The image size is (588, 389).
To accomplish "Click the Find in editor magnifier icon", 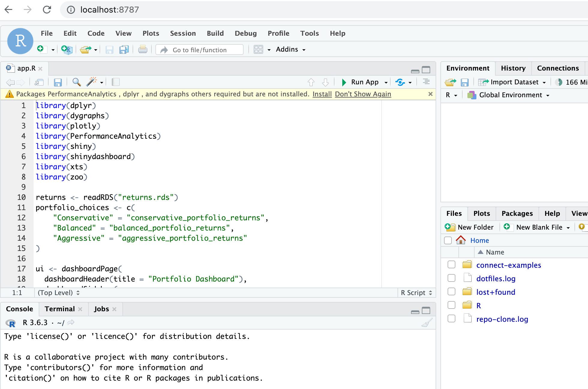I will click(x=76, y=82).
